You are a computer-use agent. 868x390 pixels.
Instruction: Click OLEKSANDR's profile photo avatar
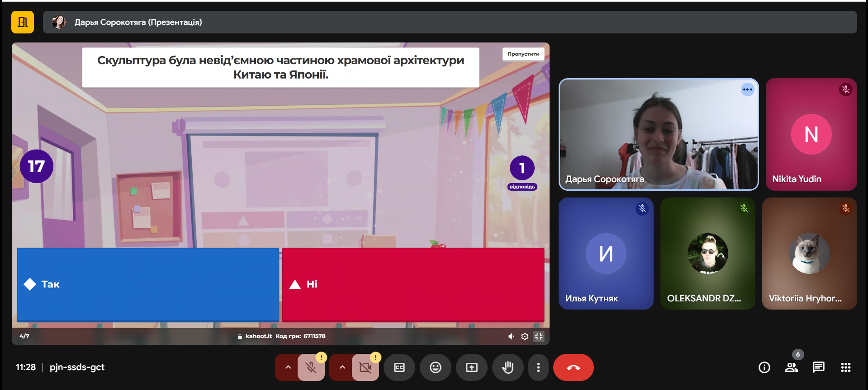(x=708, y=254)
